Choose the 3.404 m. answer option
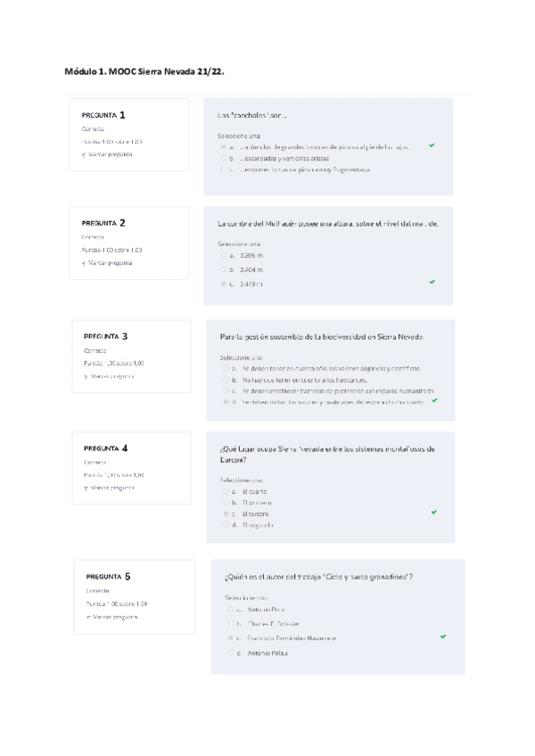Viewport: 535px width, 756px height. (222, 269)
